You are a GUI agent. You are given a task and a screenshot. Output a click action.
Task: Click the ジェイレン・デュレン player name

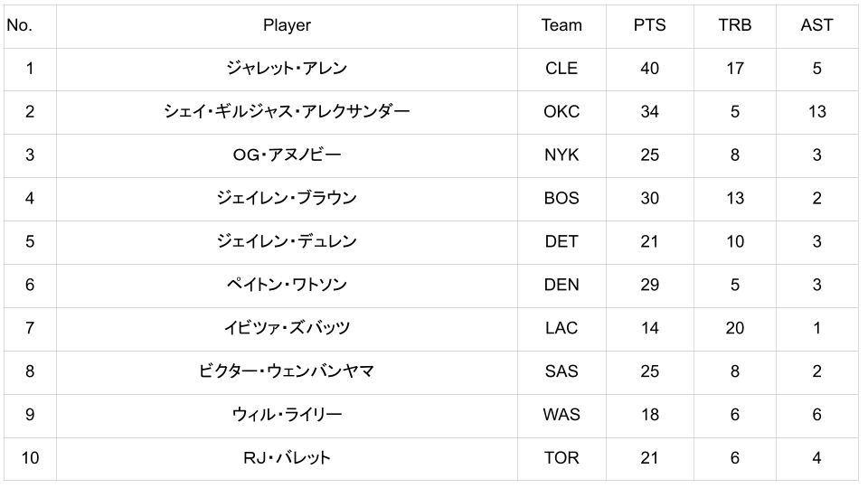click(x=287, y=241)
